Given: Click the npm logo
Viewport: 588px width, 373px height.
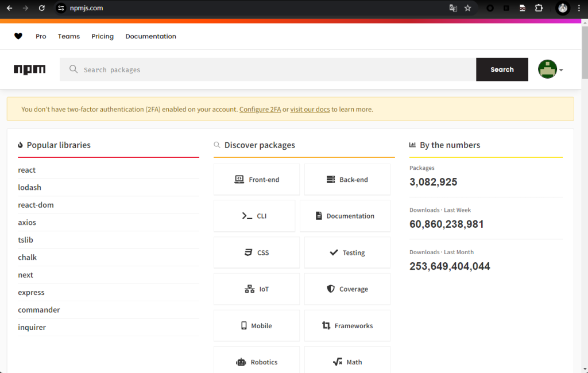Looking at the screenshot, I should 29,69.
